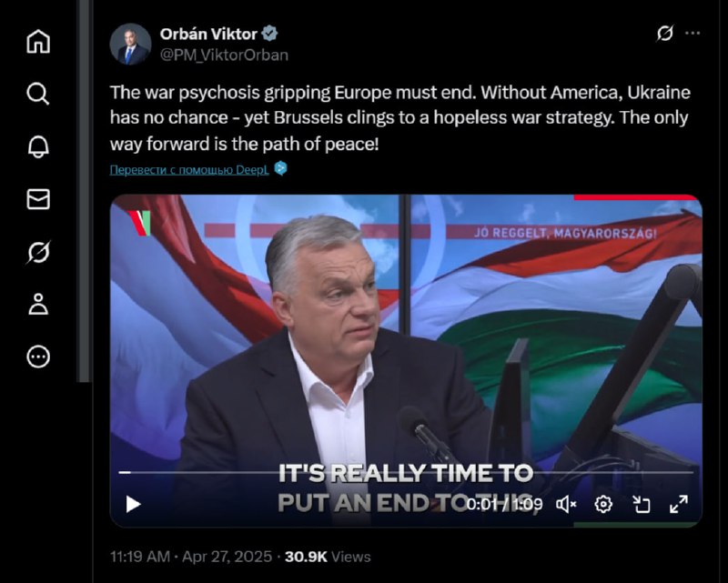Open post options three-dots menu

pyautogui.click(x=693, y=34)
